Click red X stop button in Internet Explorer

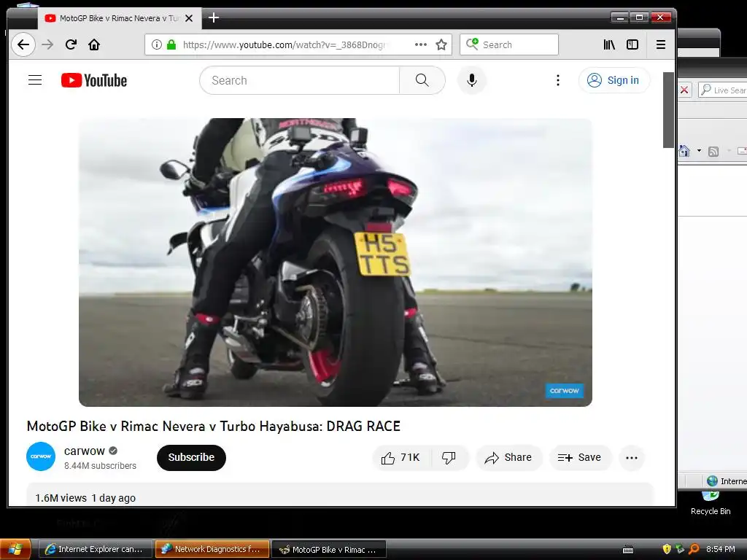(684, 90)
